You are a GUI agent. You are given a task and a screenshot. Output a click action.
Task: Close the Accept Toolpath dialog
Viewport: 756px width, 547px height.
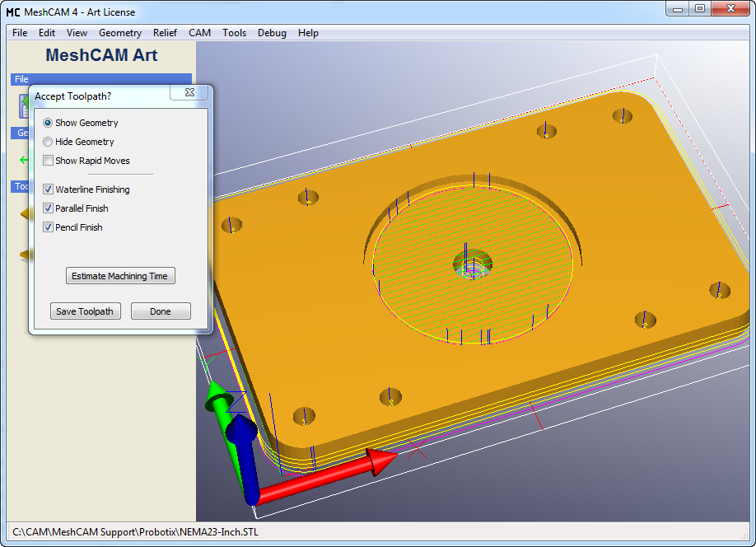tap(189, 92)
